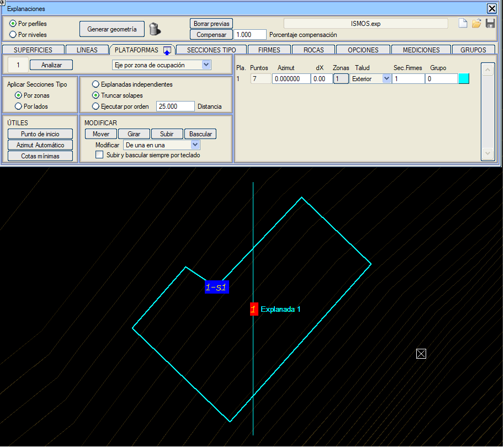504x447 pixels.
Task: Switch to the LÍNEAS tab
Action: 87,50
